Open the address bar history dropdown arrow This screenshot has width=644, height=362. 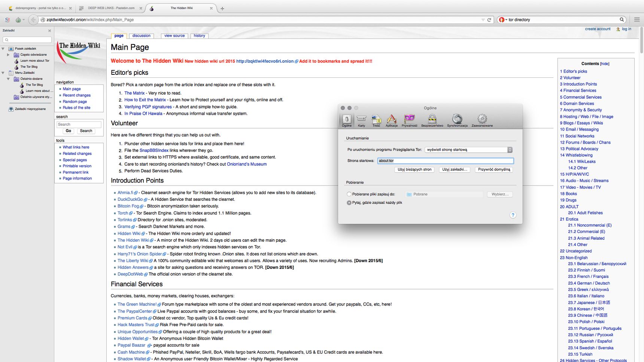483,20
